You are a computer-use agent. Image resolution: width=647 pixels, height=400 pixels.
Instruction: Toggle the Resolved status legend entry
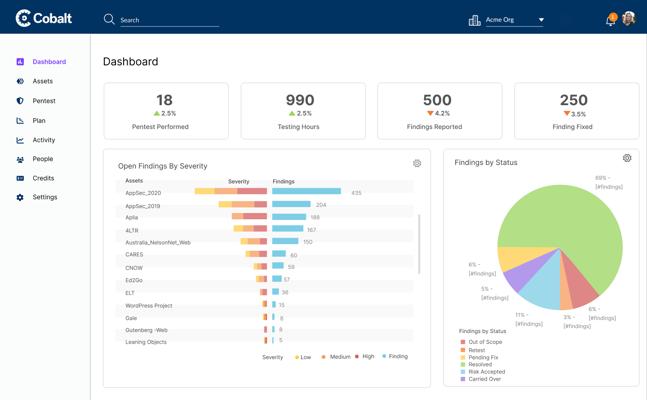click(x=482, y=364)
